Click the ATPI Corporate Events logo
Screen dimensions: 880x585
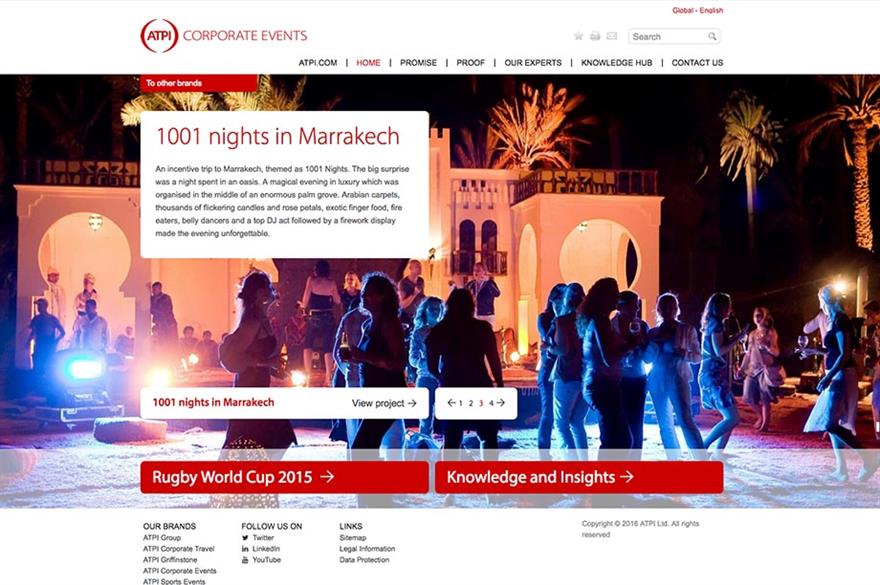(224, 36)
